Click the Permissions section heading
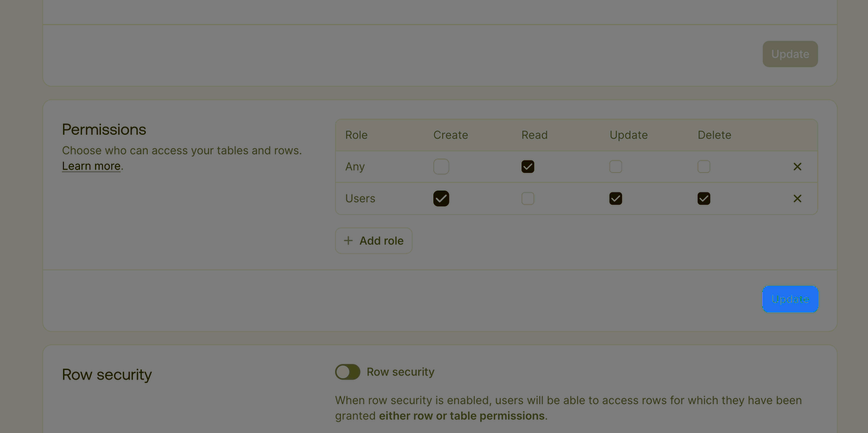Viewport: 868px width, 433px height. click(104, 129)
